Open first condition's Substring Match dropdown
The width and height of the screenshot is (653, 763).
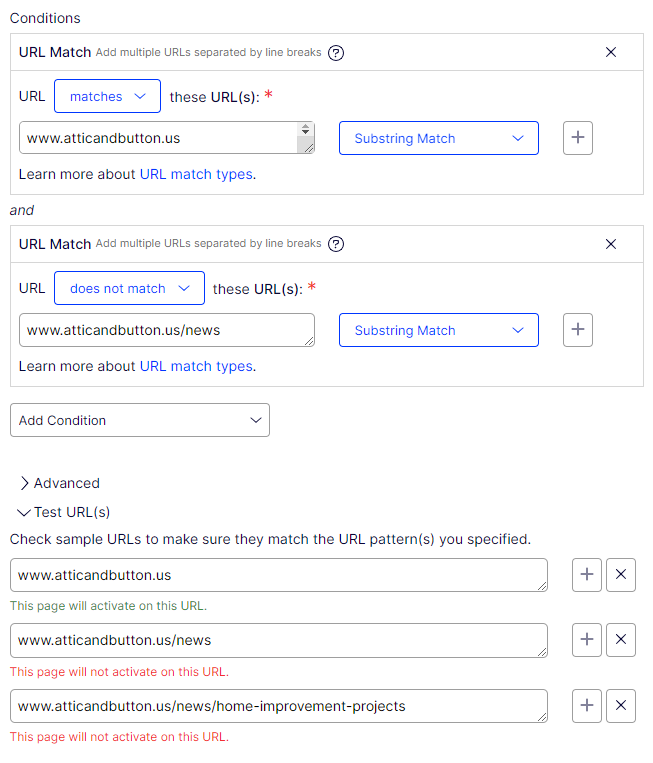pos(438,138)
